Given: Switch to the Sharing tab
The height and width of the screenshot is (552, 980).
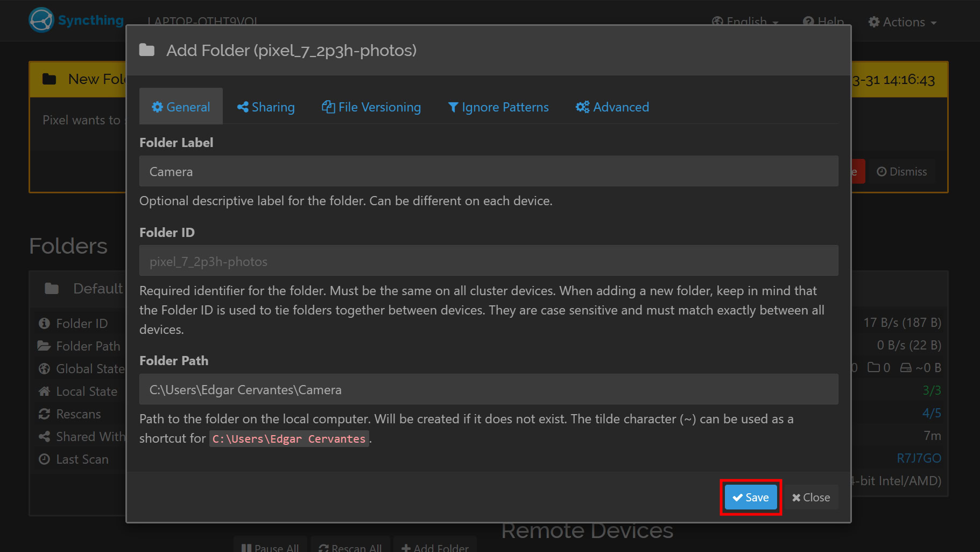Looking at the screenshot, I should (x=266, y=107).
